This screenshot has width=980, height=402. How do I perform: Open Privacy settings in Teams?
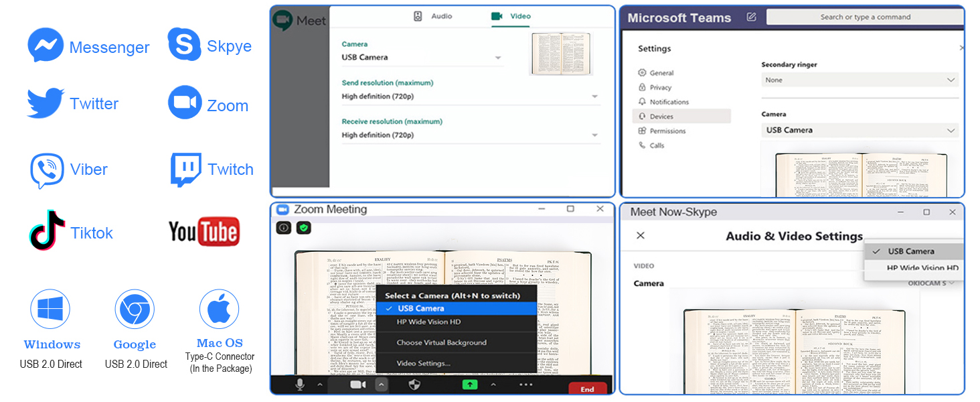point(655,88)
